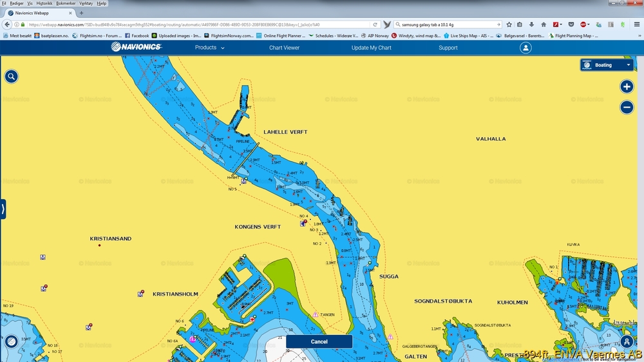The width and height of the screenshot is (644, 362).
Task: Open the Hjelp menu
Action: 102,3
